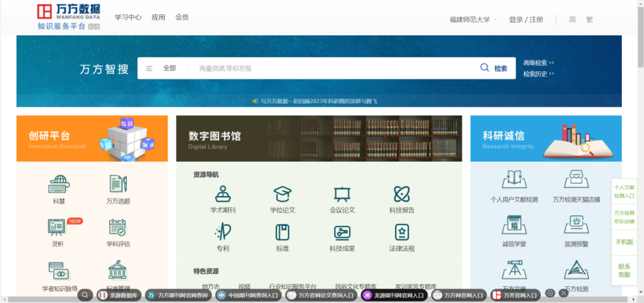Open 专利 patent icon

tap(223, 233)
